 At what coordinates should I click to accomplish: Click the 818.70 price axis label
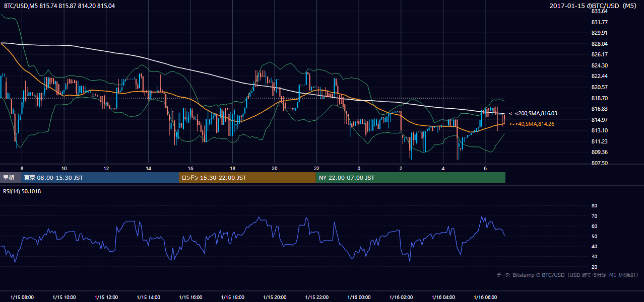pos(599,98)
